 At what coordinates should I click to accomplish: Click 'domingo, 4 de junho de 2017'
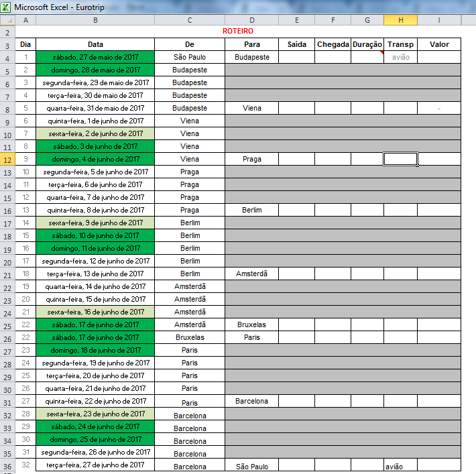95,159
